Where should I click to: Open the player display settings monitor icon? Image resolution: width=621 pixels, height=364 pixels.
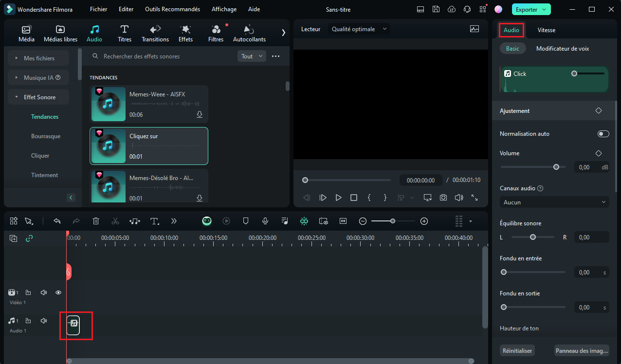[x=428, y=198]
